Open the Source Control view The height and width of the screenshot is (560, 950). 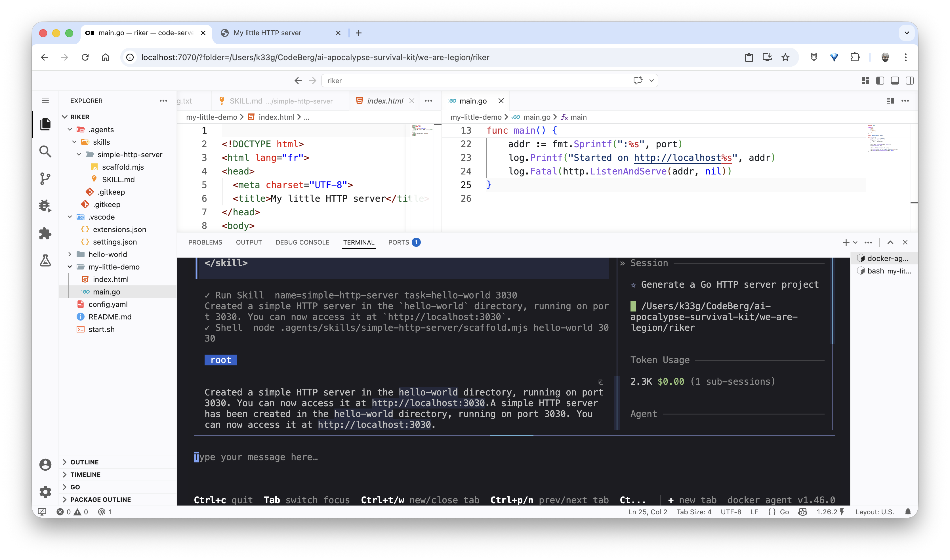click(45, 178)
